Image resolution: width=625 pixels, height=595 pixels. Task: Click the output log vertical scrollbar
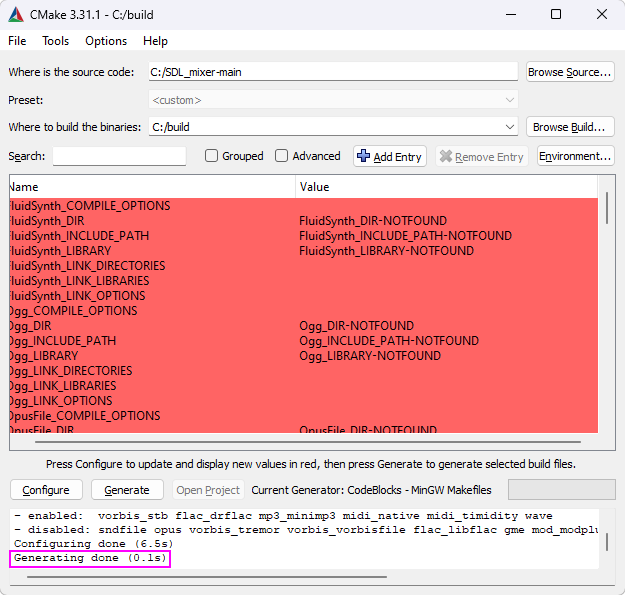(607, 542)
